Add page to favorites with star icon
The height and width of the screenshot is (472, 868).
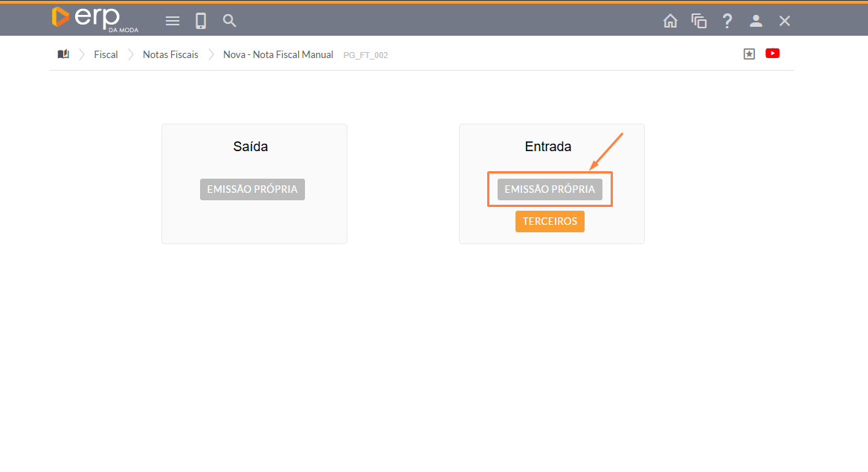click(749, 54)
